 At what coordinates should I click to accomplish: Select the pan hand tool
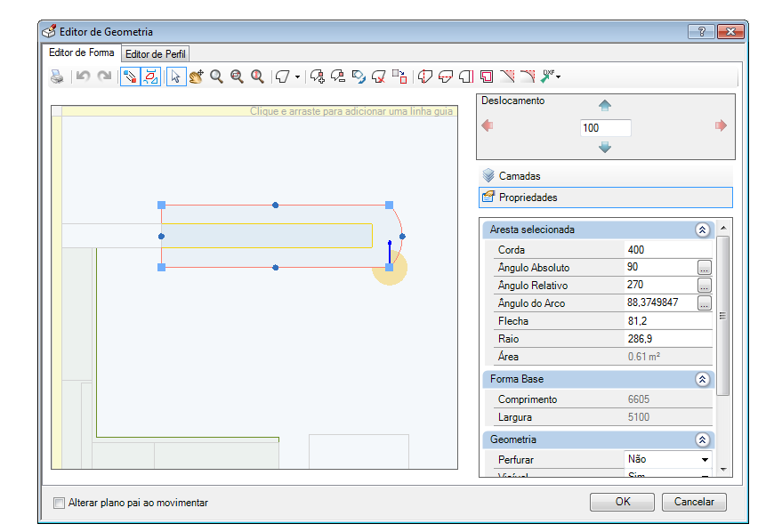pyautogui.click(x=197, y=77)
